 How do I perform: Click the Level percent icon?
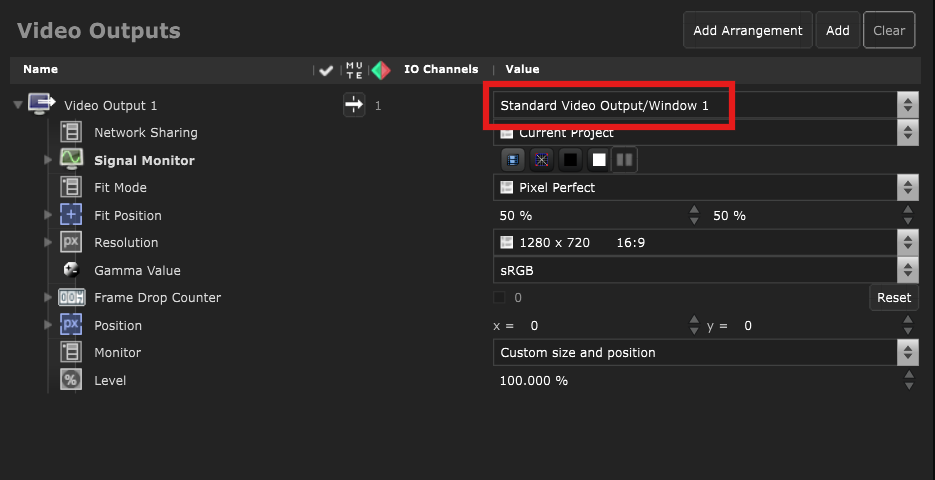(x=71, y=380)
